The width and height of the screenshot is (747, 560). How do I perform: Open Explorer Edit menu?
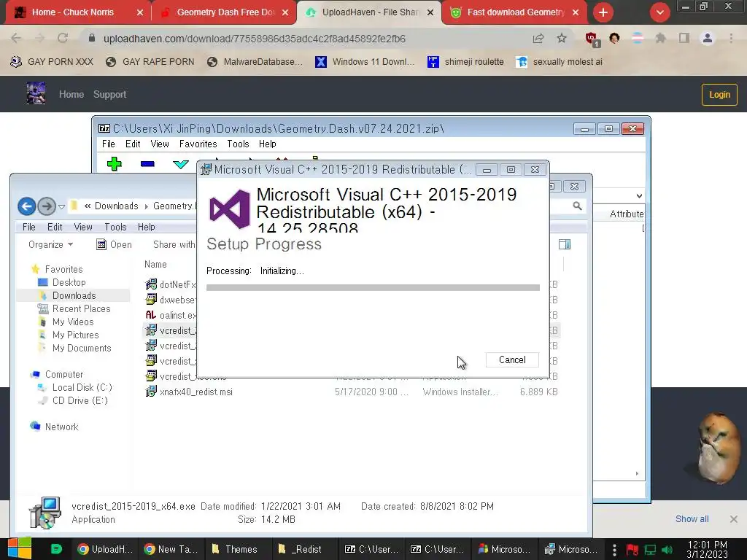[x=55, y=227]
